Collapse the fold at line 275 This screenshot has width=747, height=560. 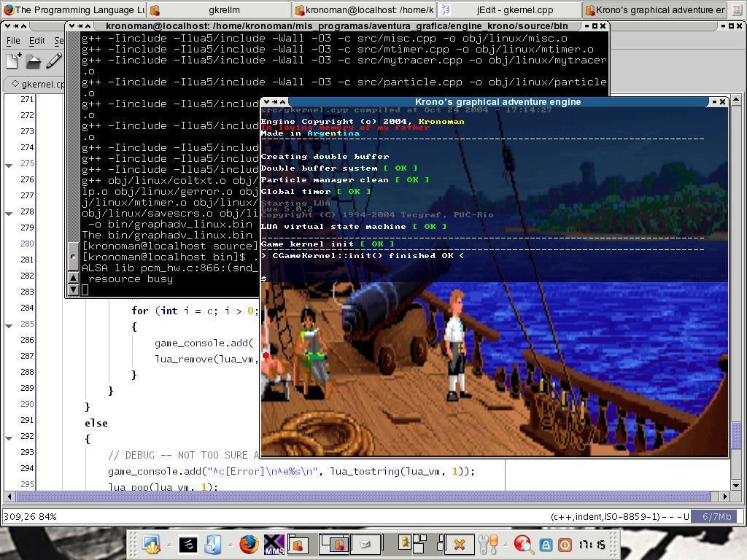9,166
